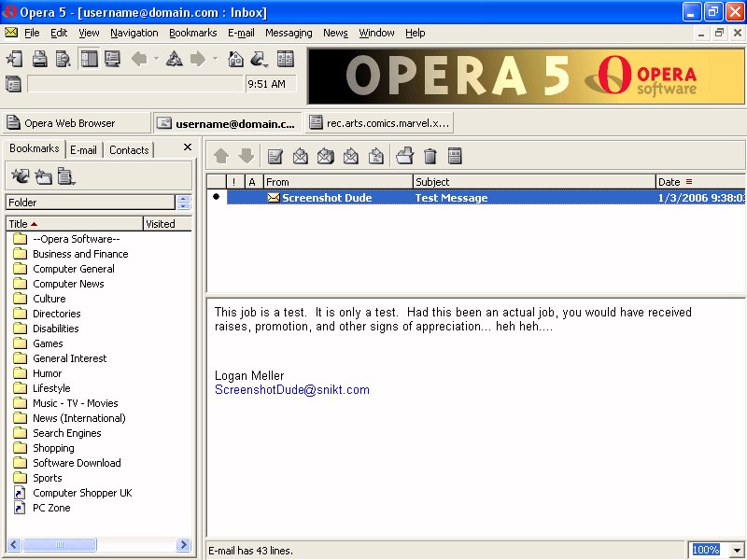Click the New window star icon

[x=14, y=59]
